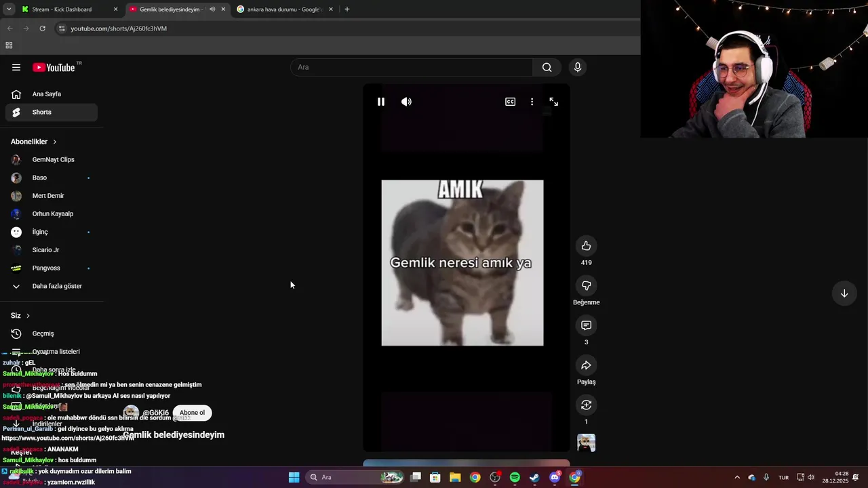View site information icon in address bar
The image size is (868, 488).
pyautogui.click(x=62, y=28)
